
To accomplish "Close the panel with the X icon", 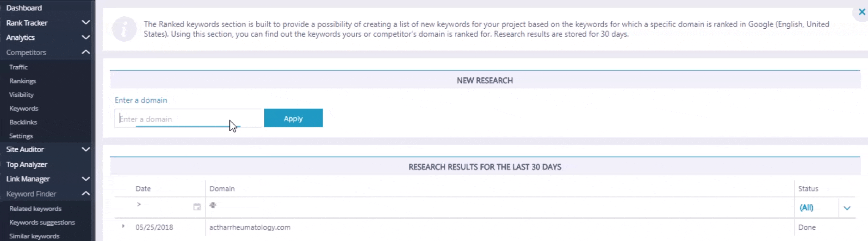I will (862, 12).
